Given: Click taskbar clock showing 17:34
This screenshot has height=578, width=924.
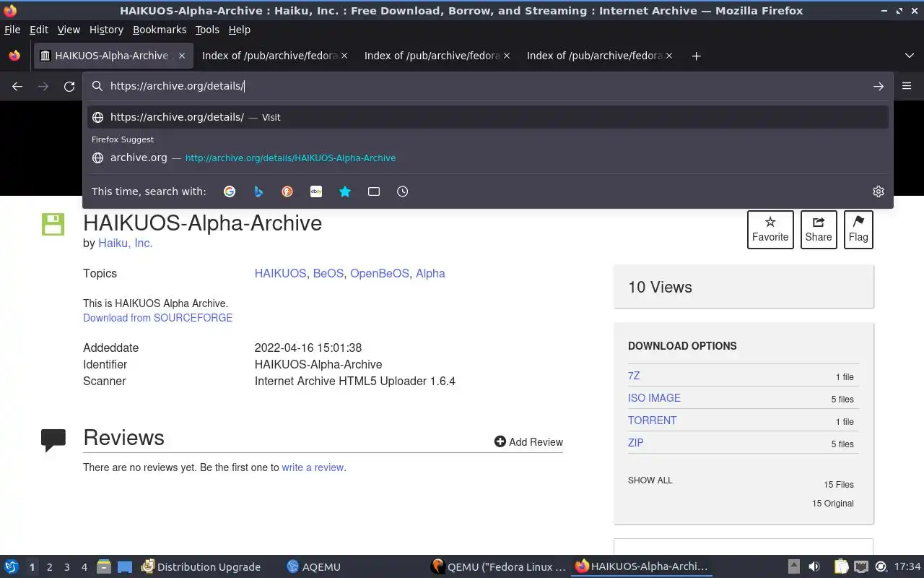Looking at the screenshot, I should coord(907,567).
